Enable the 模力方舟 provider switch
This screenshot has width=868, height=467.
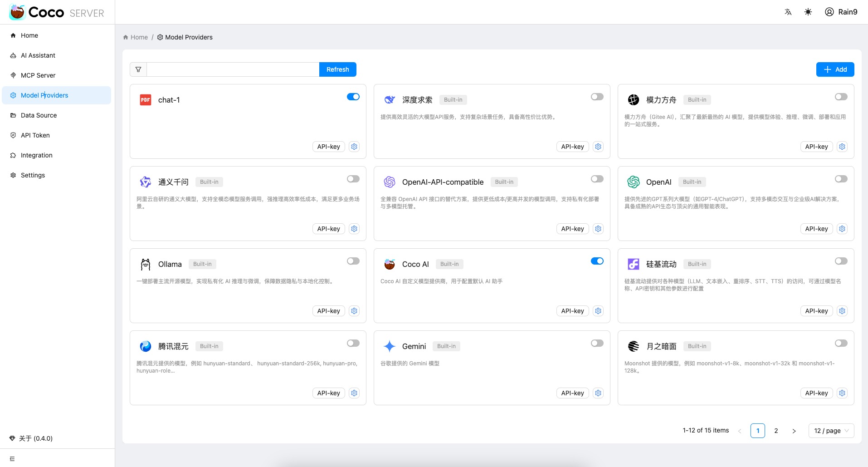(841, 97)
